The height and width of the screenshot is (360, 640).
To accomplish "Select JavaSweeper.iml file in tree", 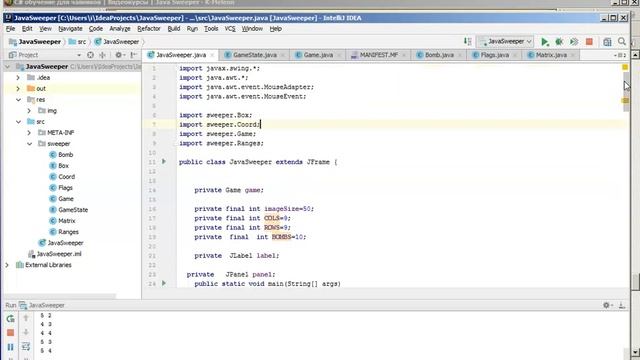I will point(55,254).
